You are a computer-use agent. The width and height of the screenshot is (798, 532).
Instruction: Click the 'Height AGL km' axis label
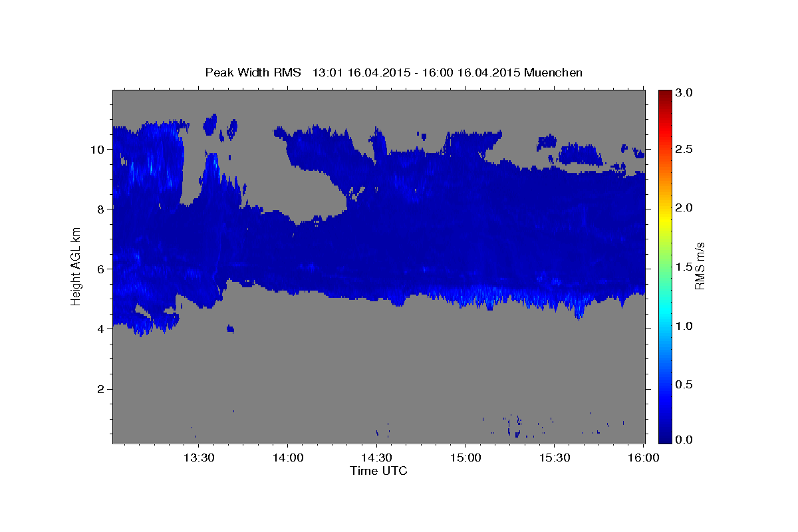[x=76, y=266]
